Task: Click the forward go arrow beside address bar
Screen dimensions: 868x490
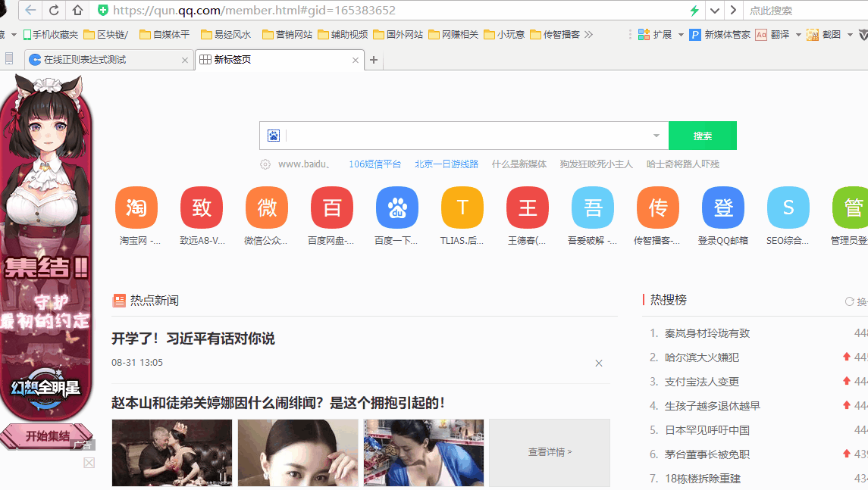Action: pos(734,10)
